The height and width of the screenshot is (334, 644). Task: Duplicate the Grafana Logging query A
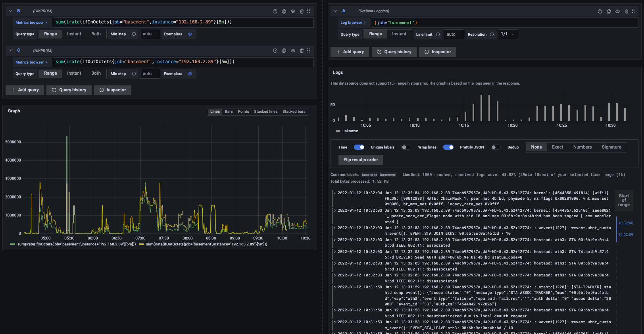[x=609, y=12]
